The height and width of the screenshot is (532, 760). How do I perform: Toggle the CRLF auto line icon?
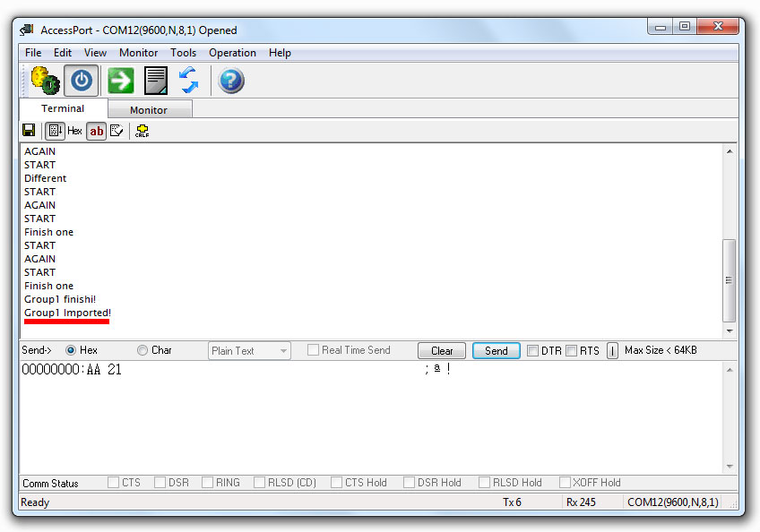click(142, 131)
